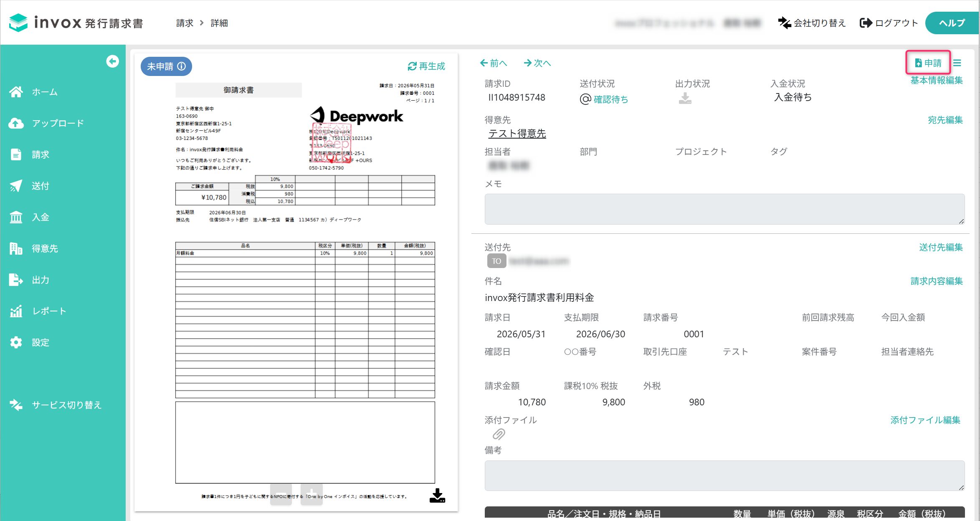
Task: Click the invox logo
Action: [x=76, y=23]
